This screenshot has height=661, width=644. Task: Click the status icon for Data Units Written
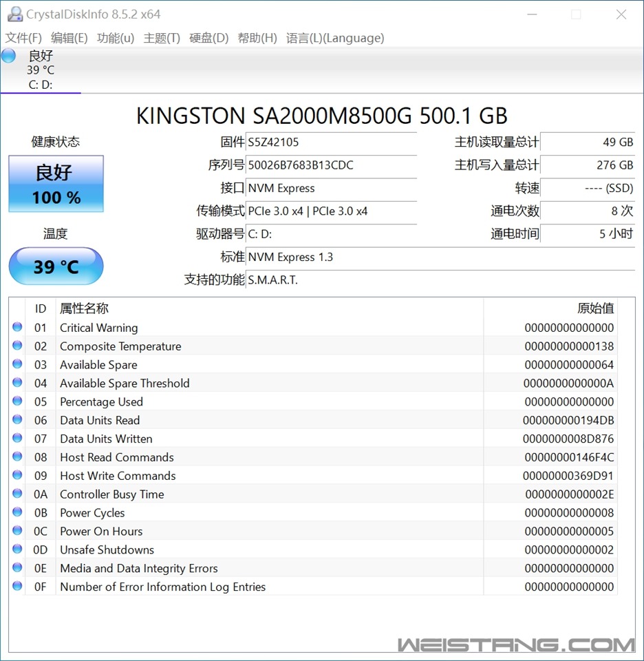point(17,439)
